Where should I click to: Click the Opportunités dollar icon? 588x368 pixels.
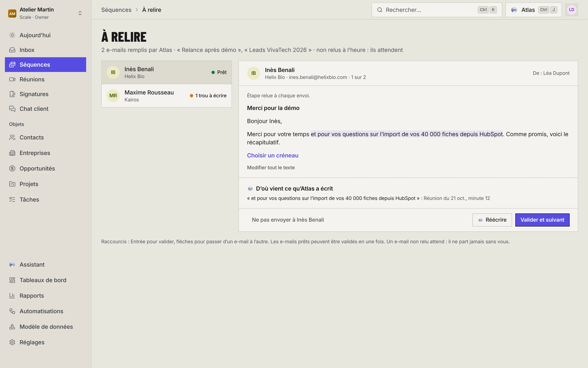12,168
